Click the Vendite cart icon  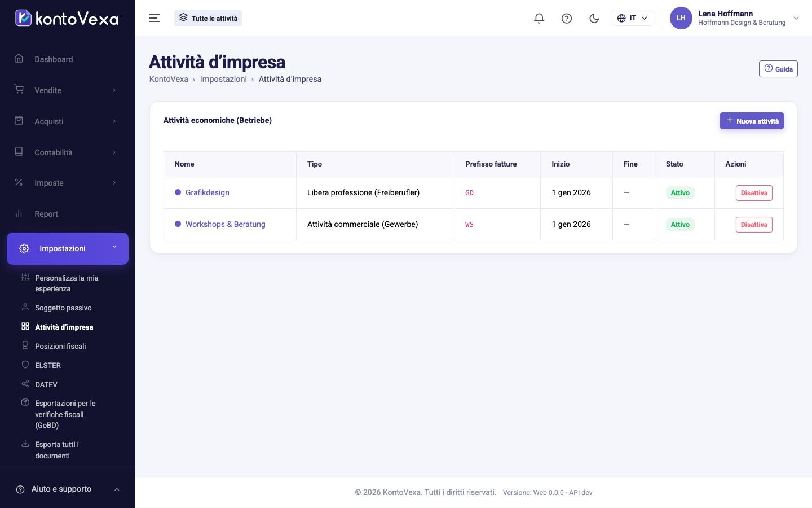(19, 89)
